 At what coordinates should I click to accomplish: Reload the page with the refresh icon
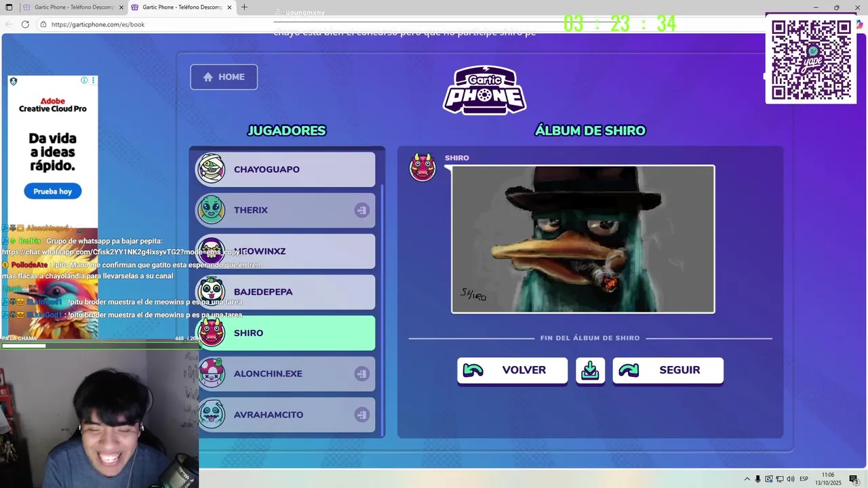coord(25,24)
